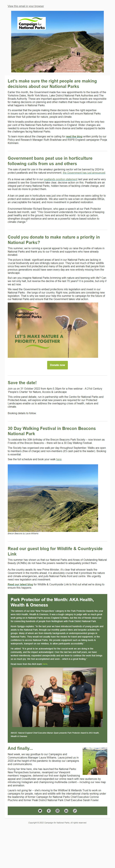This screenshot has width=115, height=868.
Task: Click the green Donate now button
Action: (x=57, y=365)
